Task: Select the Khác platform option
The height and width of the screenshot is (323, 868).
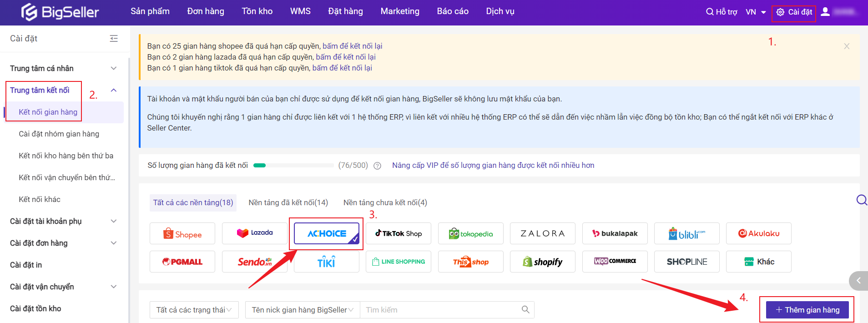Action: [x=759, y=262]
